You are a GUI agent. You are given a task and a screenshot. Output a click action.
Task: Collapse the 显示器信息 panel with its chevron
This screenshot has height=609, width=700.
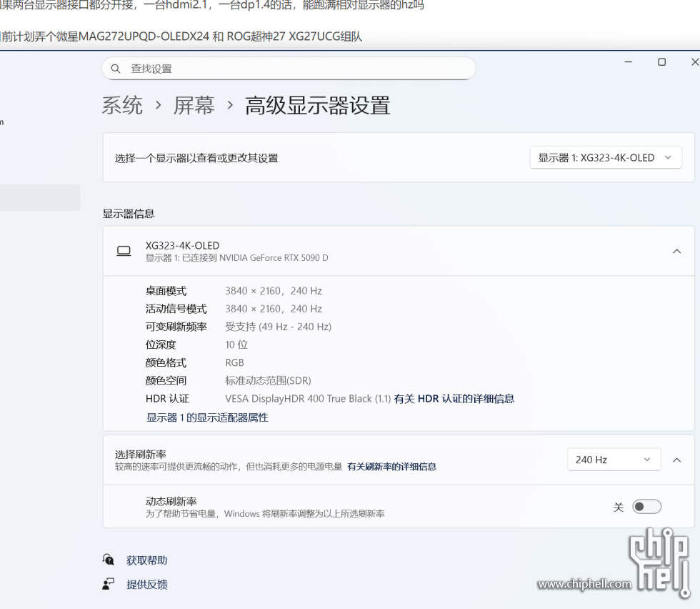click(x=677, y=251)
